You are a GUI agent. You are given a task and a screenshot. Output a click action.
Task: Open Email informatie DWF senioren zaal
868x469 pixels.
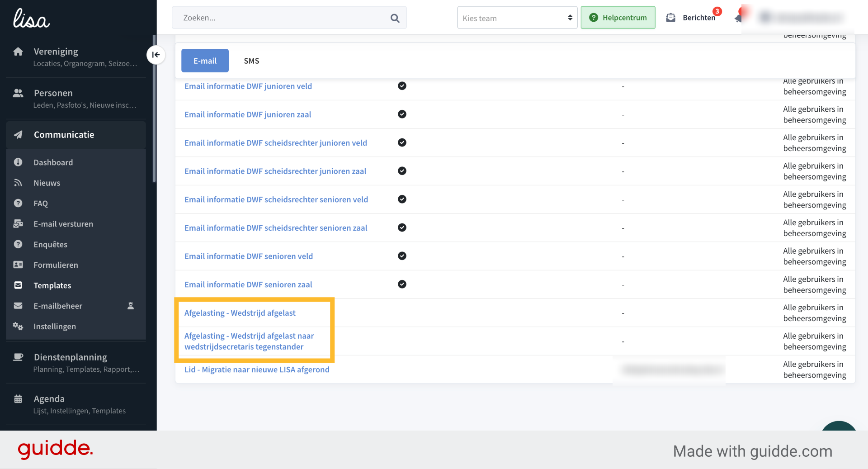(x=248, y=284)
